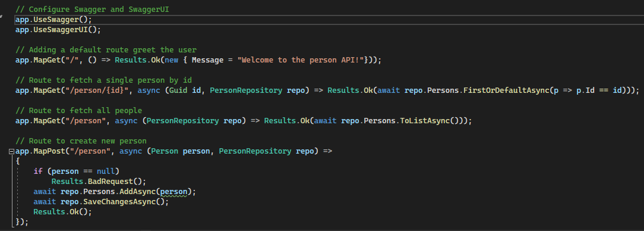Click the "if" keyword
Image resolution: width=644 pixels, height=231 pixels.
pos(38,171)
